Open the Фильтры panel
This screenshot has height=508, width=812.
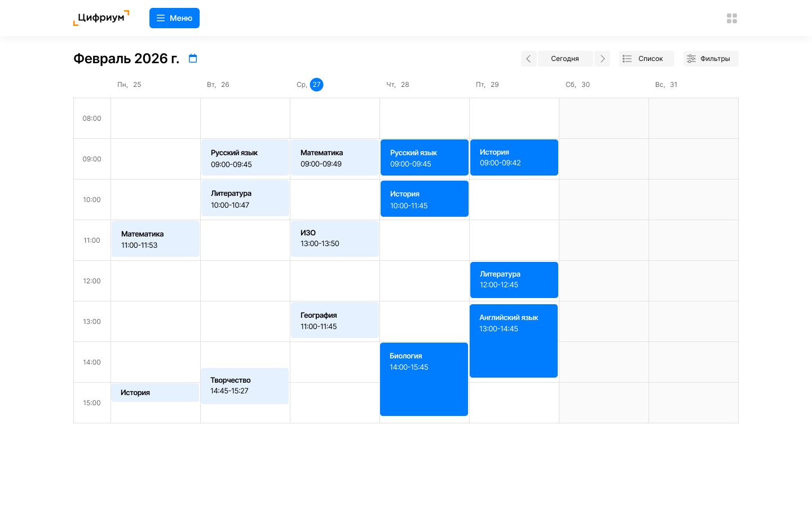point(710,59)
